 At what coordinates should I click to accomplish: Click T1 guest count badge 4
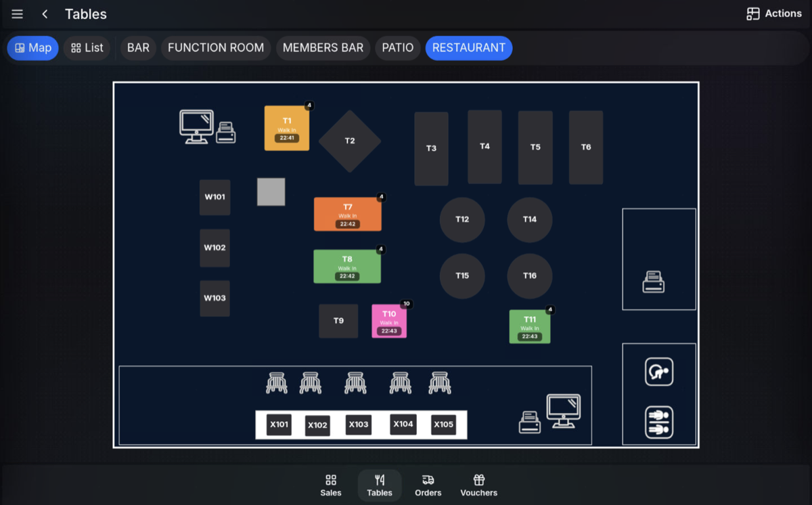309,106
